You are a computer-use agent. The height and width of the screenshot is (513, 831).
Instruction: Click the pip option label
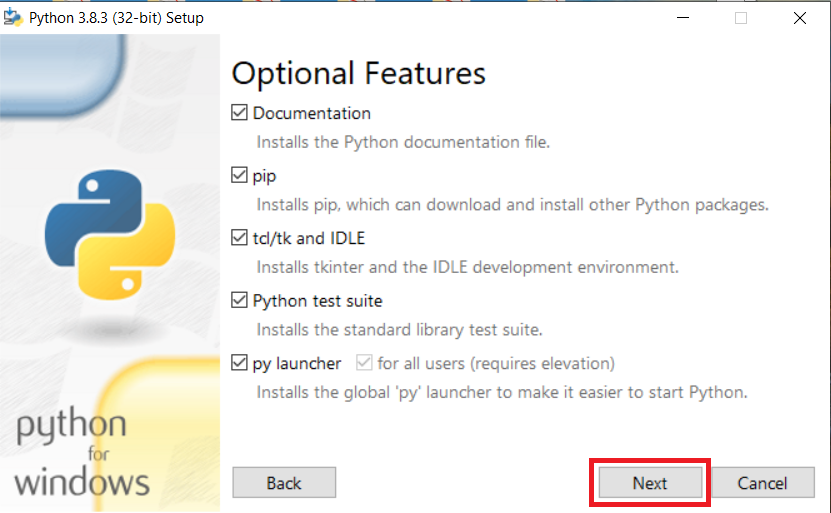tap(264, 176)
